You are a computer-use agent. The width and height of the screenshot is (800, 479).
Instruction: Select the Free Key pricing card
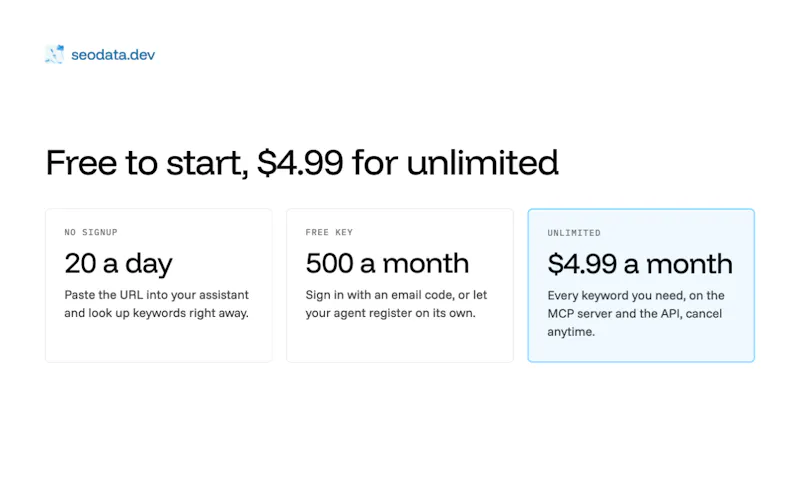(399, 285)
